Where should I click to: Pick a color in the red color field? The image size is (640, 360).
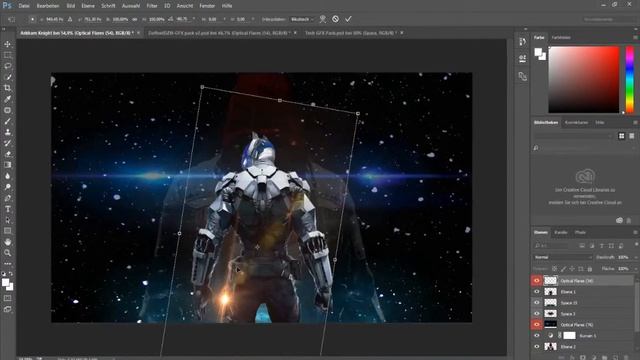point(584,80)
